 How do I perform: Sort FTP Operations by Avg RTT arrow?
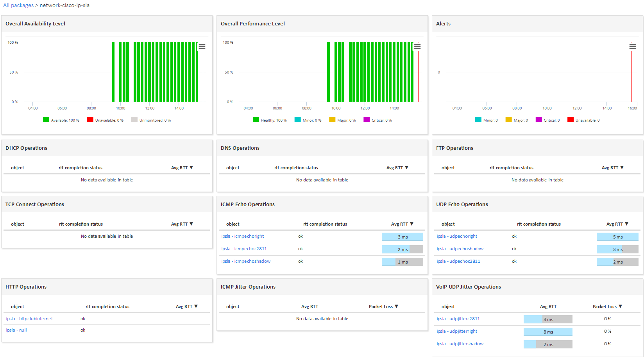click(622, 168)
